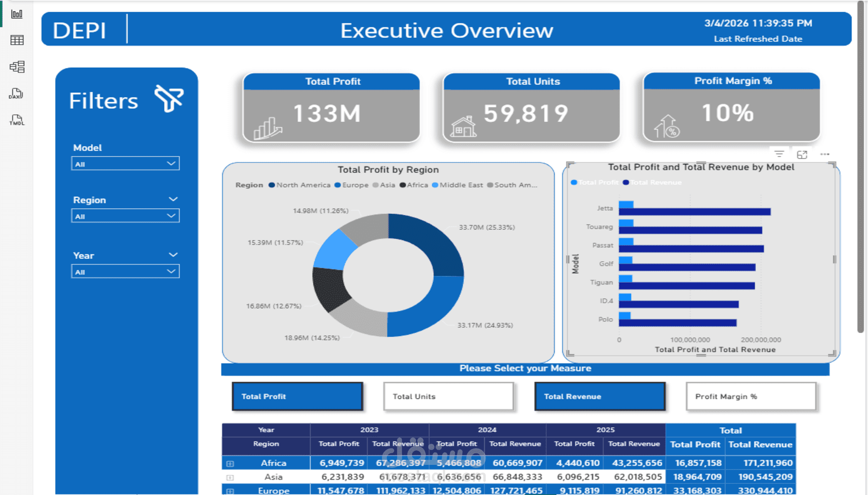868x495 pixels.
Task: Select North America legend entry
Action: (300, 185)
